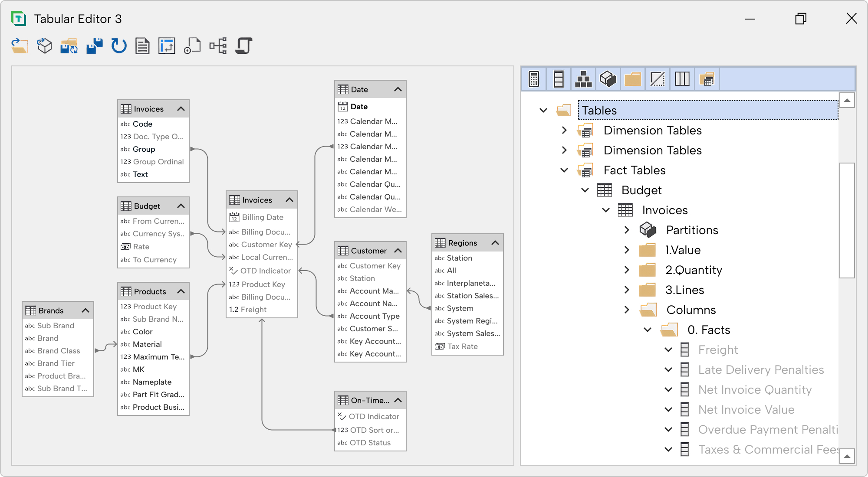Image resolution: width=868 pixels, height=477 pixels.
Task: Collapse the Regions table in diagram
Action: pyautogui.click(x=495, y=243)
